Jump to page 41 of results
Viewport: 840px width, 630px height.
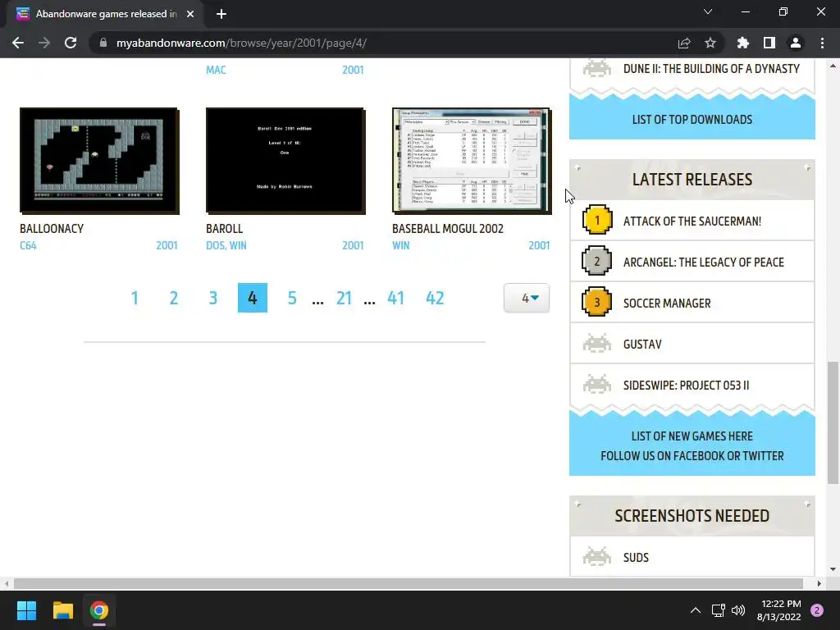point(396,298)
